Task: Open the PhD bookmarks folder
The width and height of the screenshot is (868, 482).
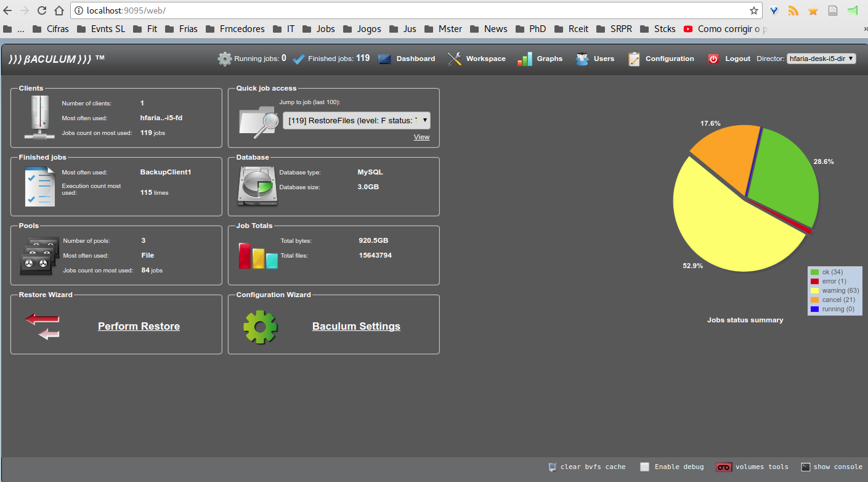Action: (x=531, y=29)
